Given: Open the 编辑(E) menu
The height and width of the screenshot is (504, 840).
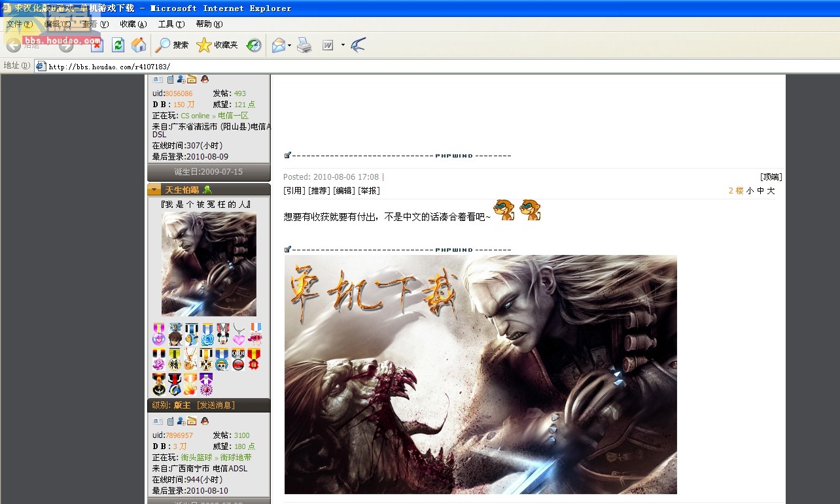Looking at the screenshot, I should pyautogui.click(x=57, y=24).
